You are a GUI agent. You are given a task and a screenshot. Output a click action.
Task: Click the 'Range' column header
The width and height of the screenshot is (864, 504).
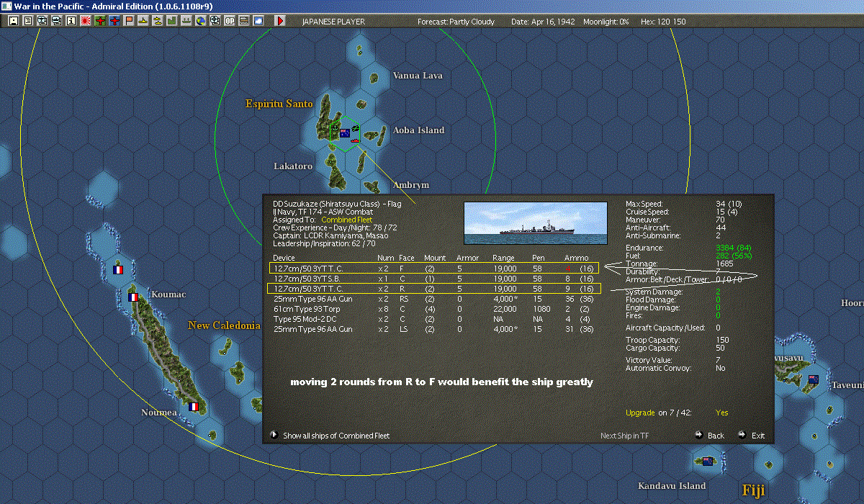tap(504, 258)
